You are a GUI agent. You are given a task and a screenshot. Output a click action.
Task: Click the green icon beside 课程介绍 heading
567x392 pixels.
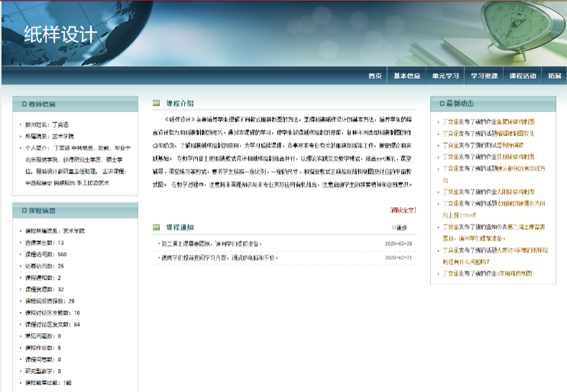tap(156, 103)
